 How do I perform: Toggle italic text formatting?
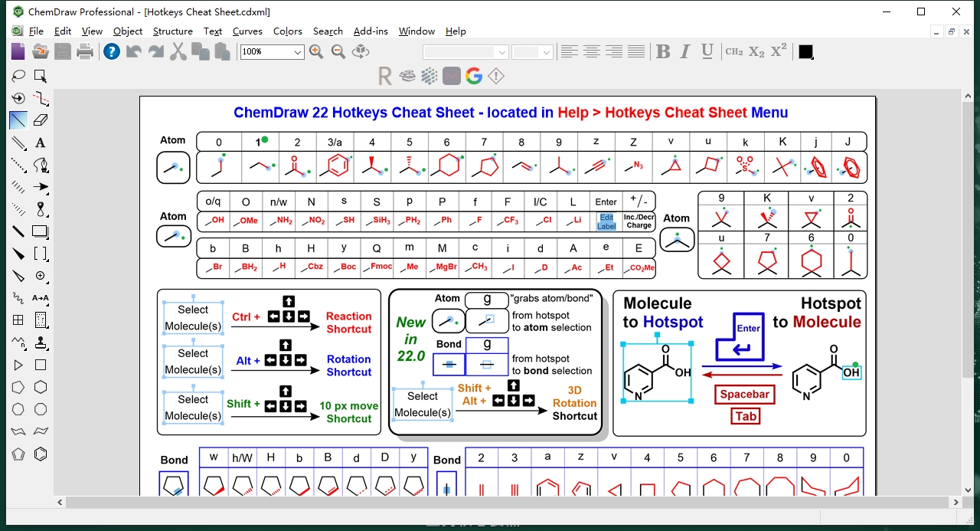(x=685, y=51)
